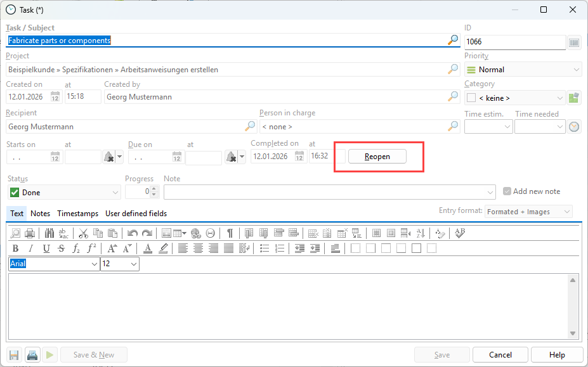
Task: Open the Arial font name dropdown
Action: tap(54, 264)
